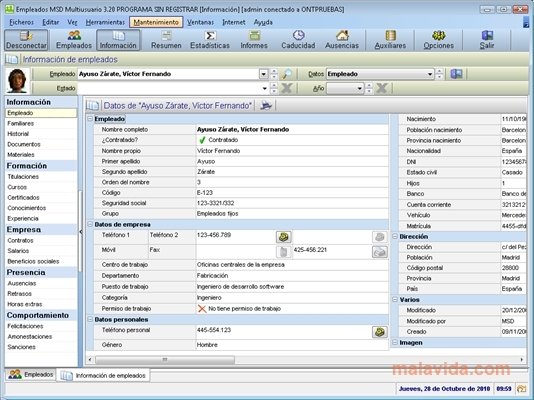The width and height of the screenshot is (534, 400).
Task: Click the printer icon in Datos header
Action: click(266, 106)
